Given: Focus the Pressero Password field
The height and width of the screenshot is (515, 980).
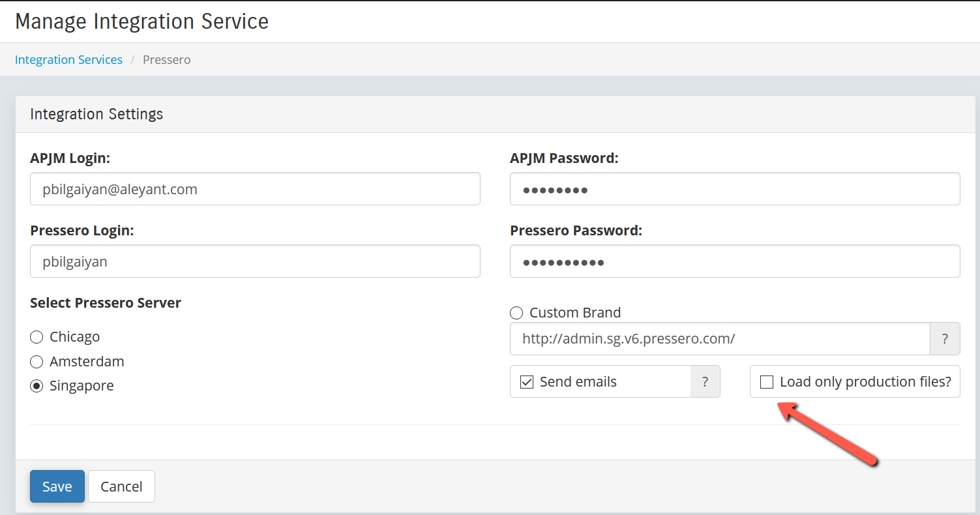Looking at the screenshot, I should tap(735, 261).
